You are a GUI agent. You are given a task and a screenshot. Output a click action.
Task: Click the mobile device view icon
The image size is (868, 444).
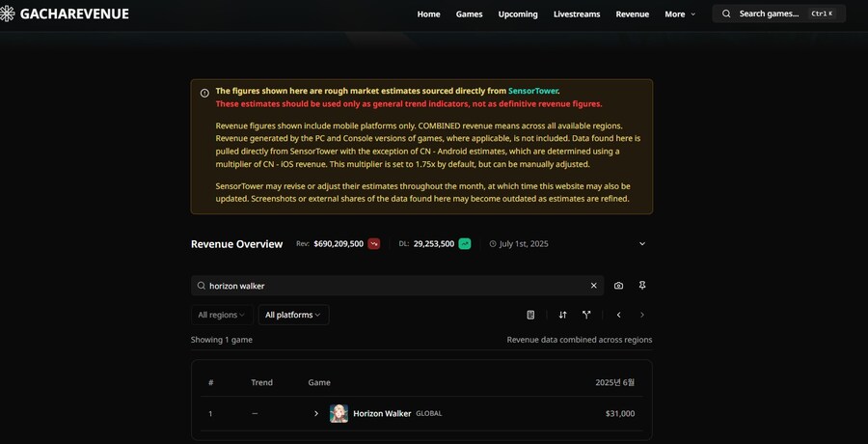point(530,315)
